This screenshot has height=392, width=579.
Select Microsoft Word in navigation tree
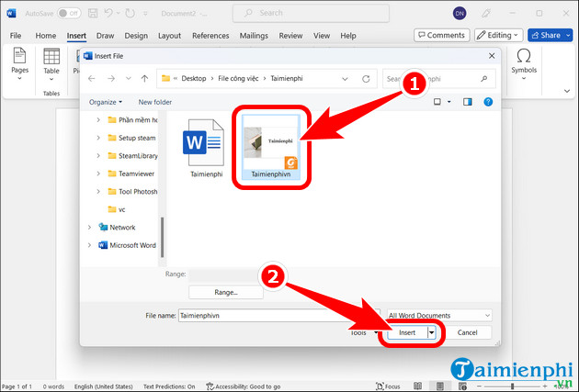coord(128,245)
